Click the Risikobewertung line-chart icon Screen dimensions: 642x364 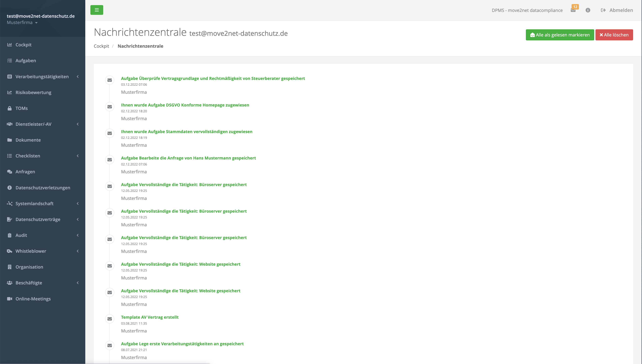10,92
